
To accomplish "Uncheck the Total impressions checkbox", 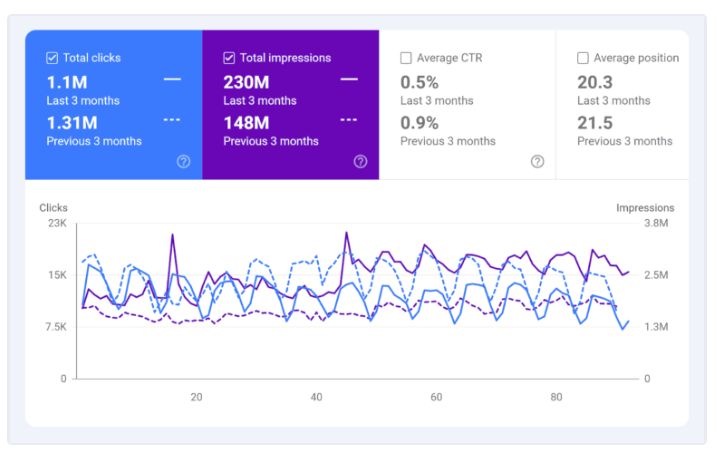I will coord(230,58).
